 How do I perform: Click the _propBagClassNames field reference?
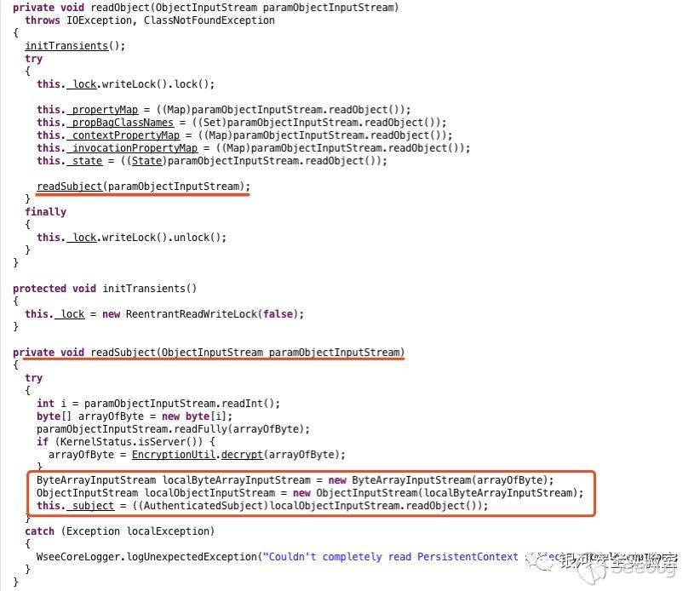120,123
